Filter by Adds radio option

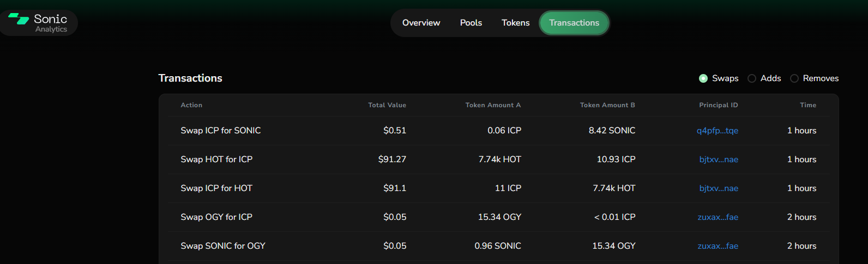[752, 78]
